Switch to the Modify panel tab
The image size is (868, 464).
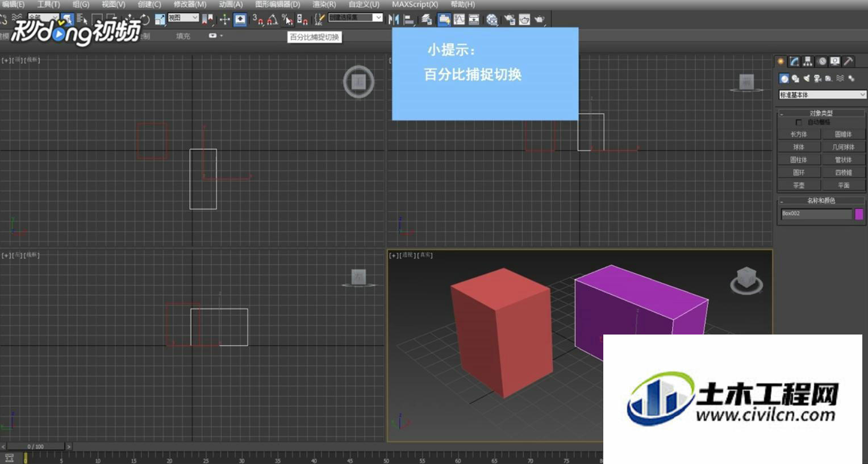pos(795,61)
